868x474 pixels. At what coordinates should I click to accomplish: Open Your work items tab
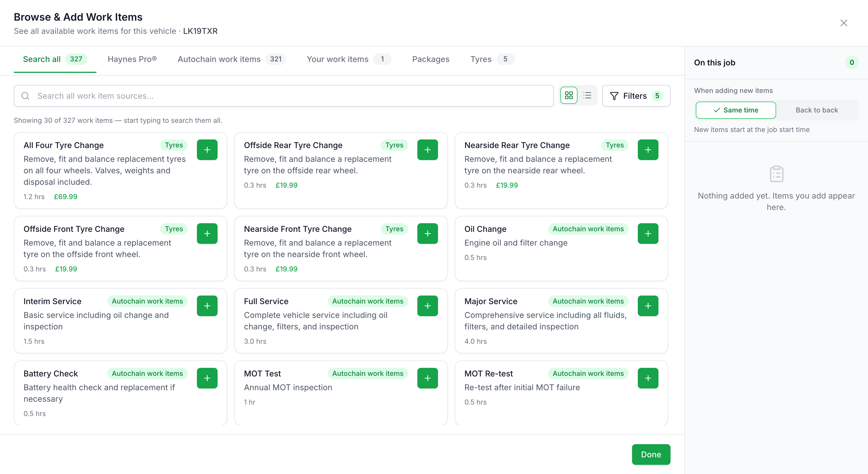click(348, 59)
